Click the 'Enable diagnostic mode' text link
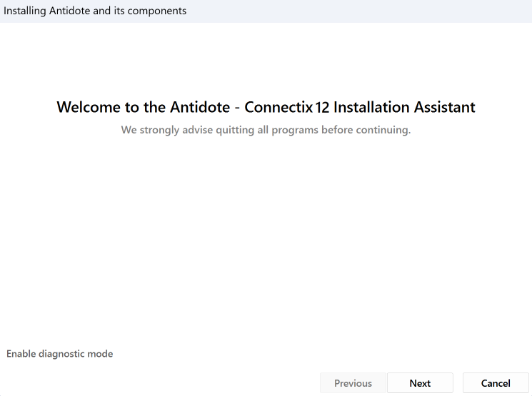532x396 pixels. (60, 354)
